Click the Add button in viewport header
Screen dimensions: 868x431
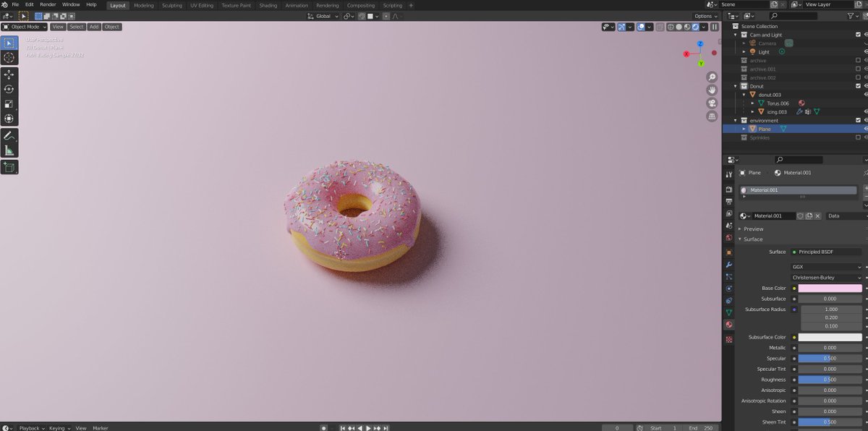pyautogui.click(x=94, y=27)
